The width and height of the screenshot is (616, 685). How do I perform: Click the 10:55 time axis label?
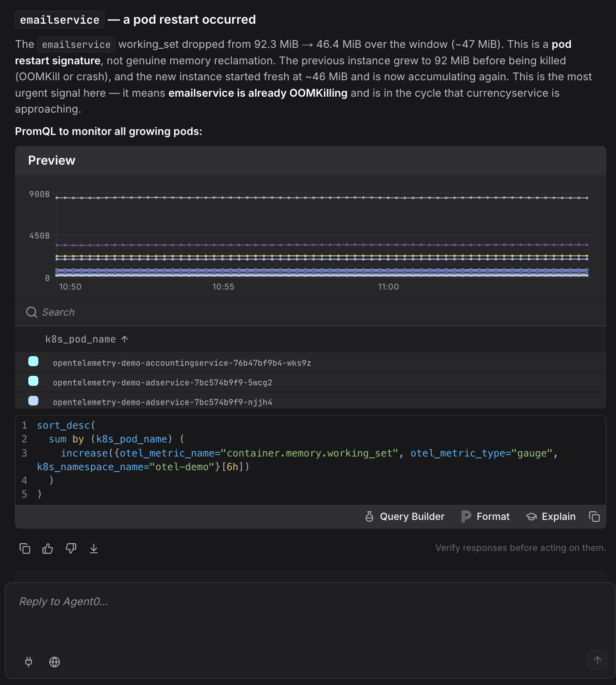pyautogui.click(x=223, y=287)
